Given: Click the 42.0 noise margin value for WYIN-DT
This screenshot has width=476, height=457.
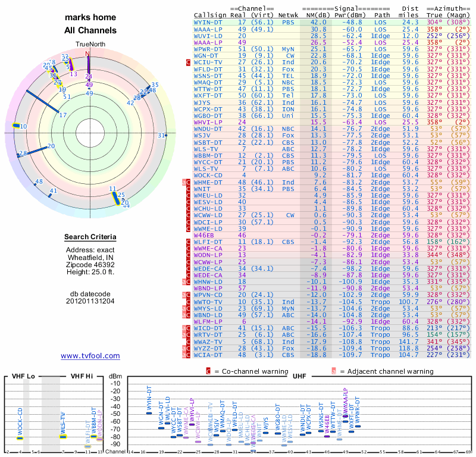Looking at the screenshot, I should click(318, 23).
